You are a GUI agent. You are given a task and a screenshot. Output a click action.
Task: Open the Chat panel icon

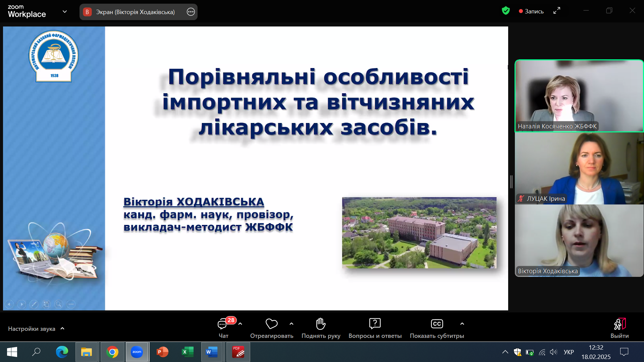coord(223,324)
